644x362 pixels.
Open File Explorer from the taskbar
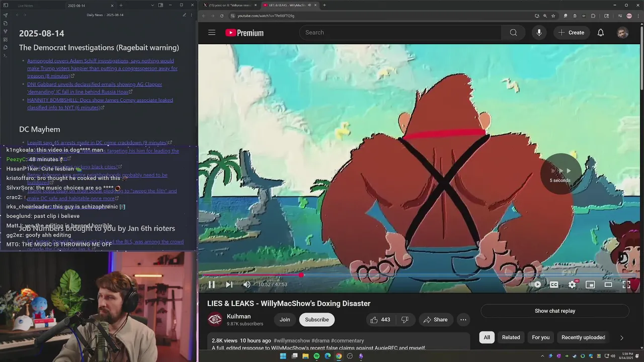click(x=305, y=356)
